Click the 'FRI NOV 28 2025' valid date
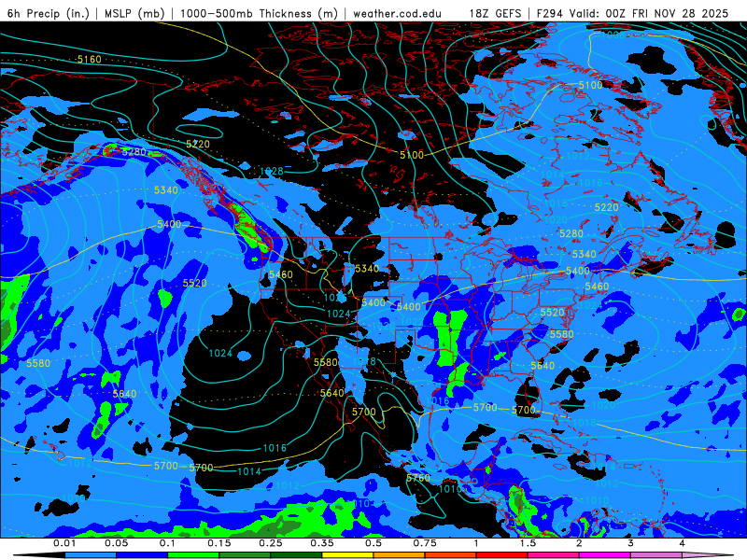747x560 pixels. point(681,13)
